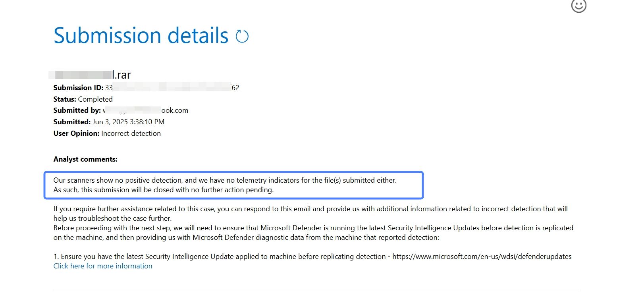Open the smiley face feedback icon

click(x=578, y=5)
